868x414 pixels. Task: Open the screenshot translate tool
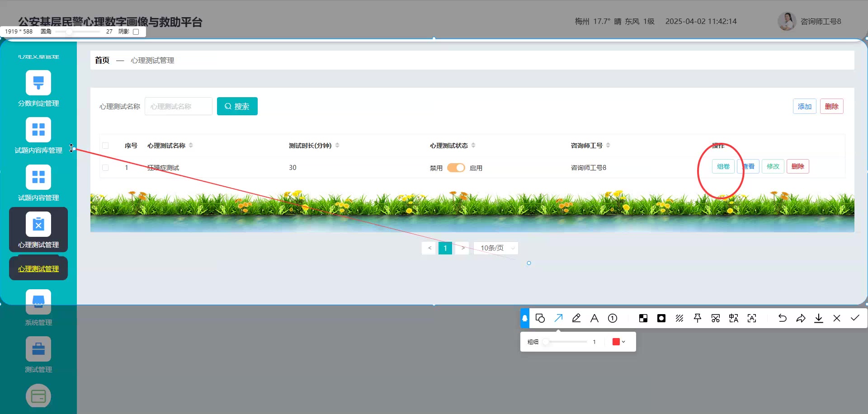(734, 318)
